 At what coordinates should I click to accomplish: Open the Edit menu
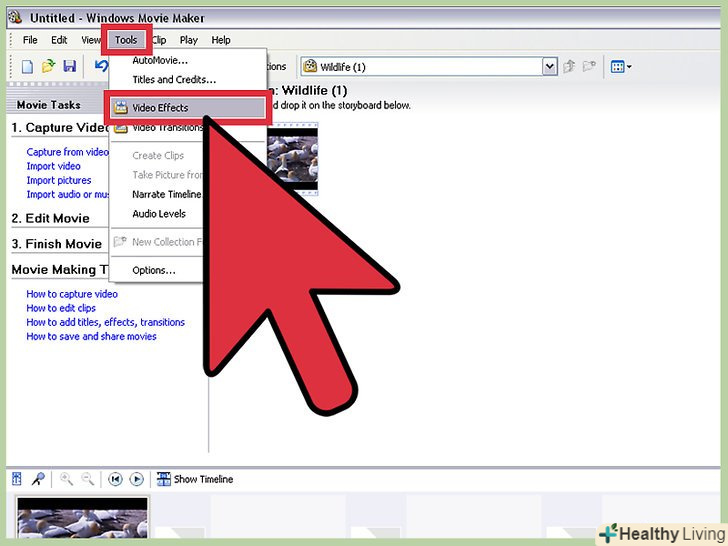(59, 40)
